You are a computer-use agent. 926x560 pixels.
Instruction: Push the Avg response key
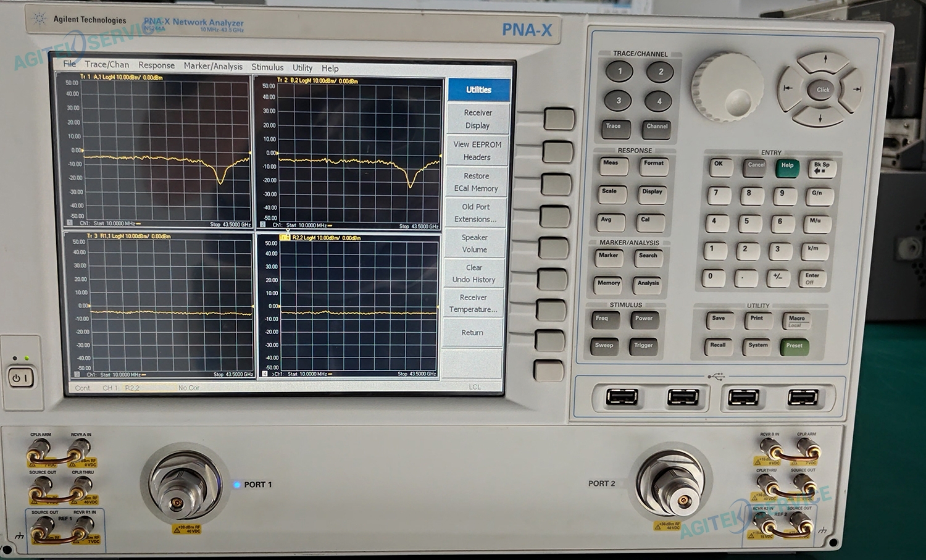610,222
